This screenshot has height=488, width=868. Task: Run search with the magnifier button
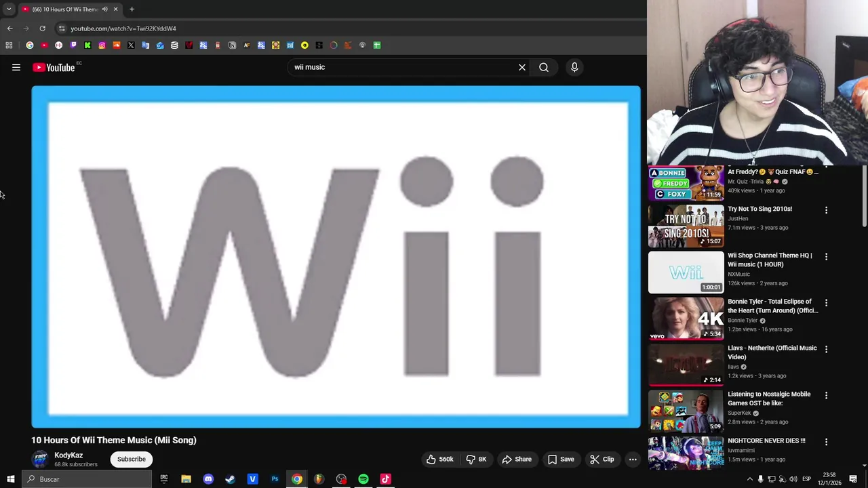coord(544,67)
